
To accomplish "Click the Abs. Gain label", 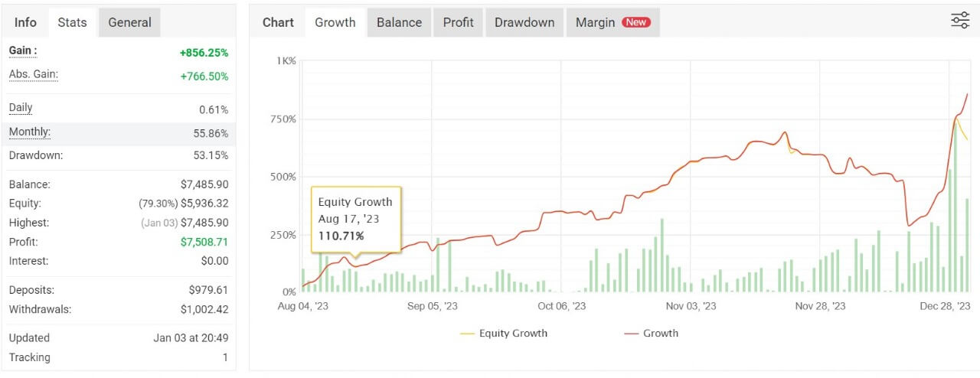I will 34,74.
